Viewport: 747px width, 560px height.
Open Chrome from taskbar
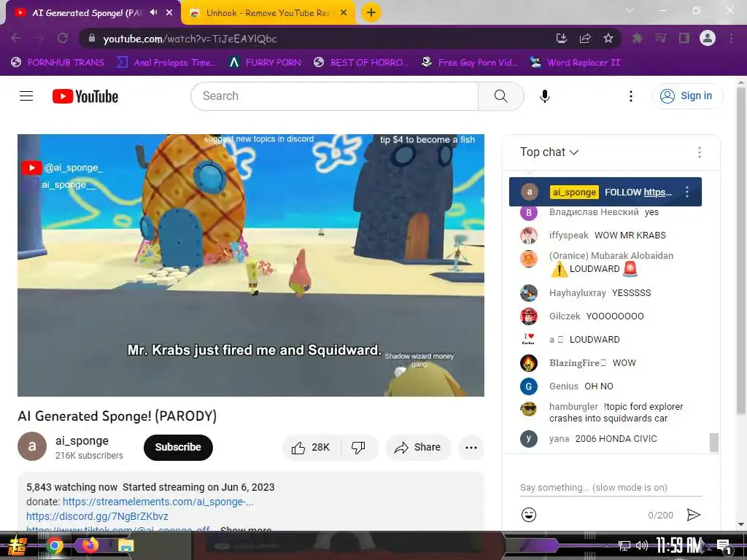[x=54, y=545]
